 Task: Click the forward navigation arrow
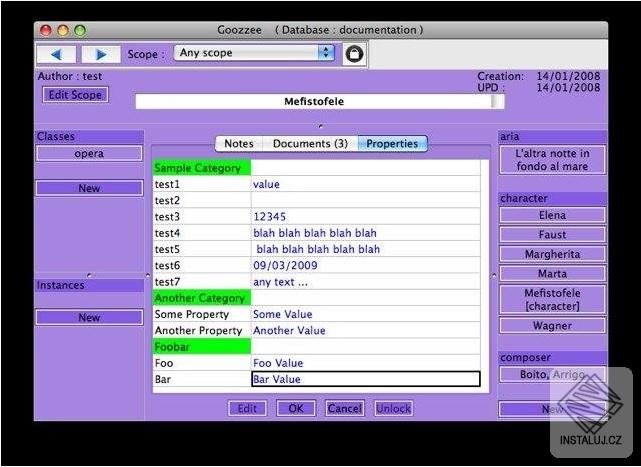click(101, 54)
